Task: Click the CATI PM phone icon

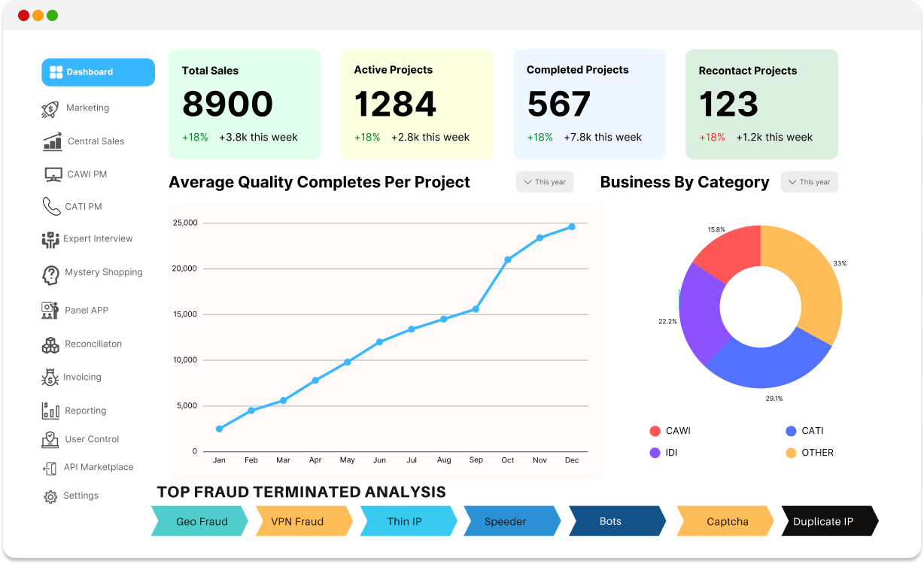Action: (x=51, y=206)
